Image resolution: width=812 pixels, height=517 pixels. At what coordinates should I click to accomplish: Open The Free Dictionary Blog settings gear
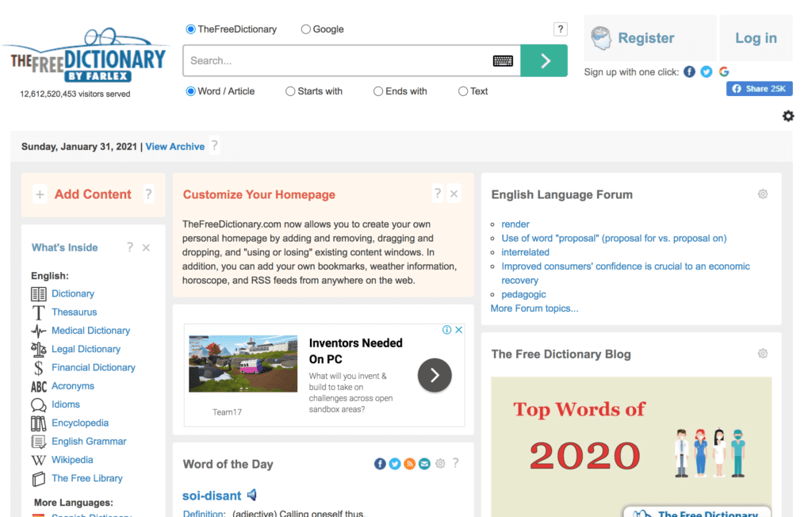tap(762, 354)
